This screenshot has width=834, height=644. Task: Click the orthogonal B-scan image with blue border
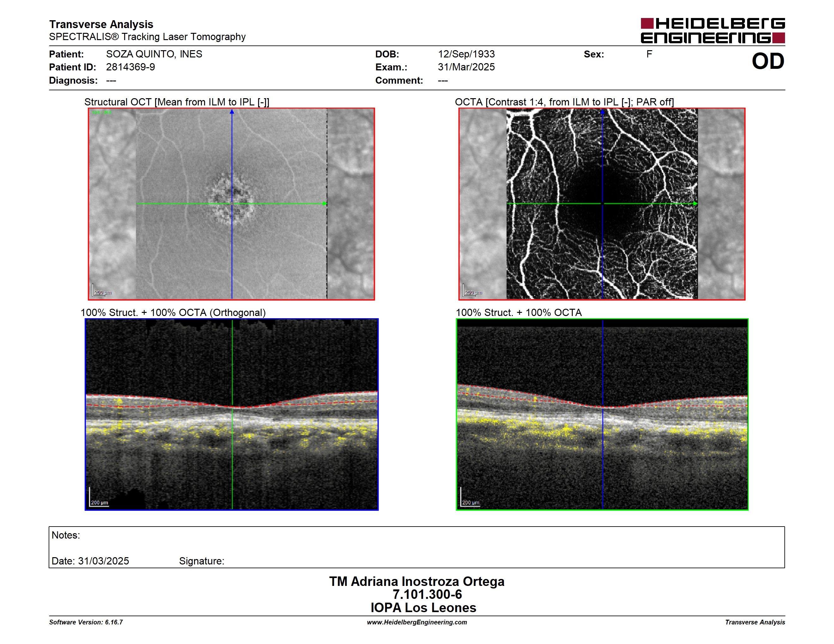(232, 414)
